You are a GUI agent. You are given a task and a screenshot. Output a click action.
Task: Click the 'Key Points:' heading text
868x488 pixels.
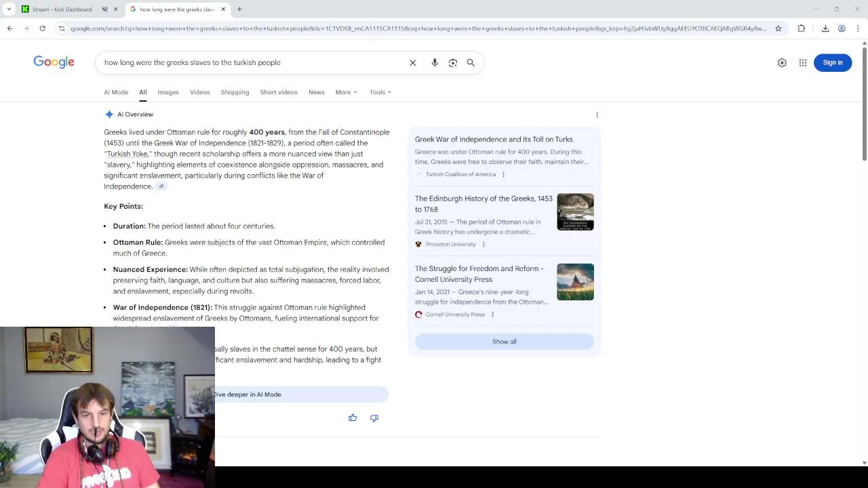[x=123, y=206]
